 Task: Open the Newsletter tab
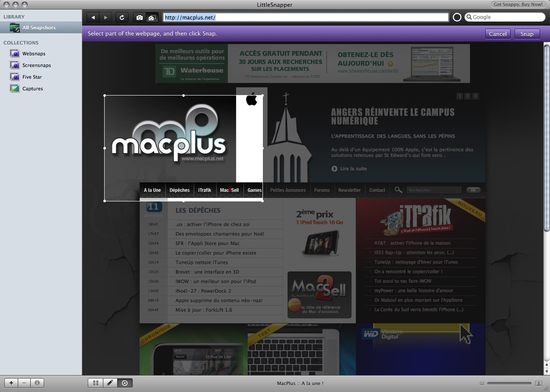tap(349, 190)
